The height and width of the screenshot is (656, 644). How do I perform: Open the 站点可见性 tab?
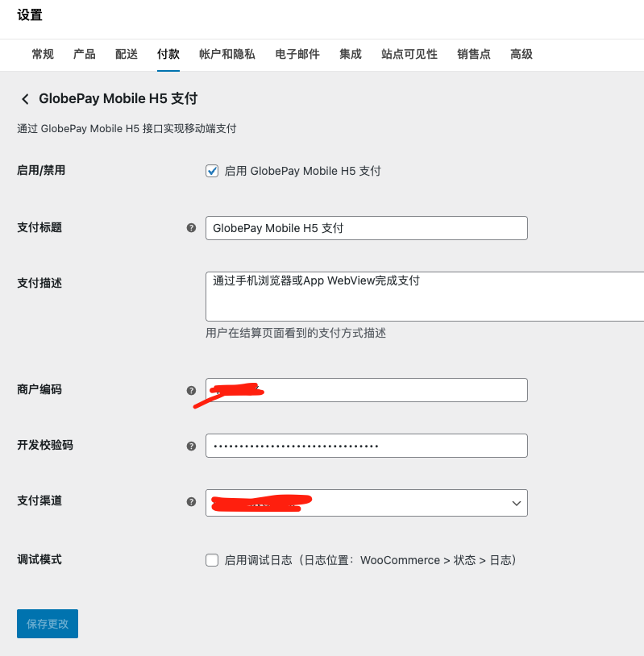pos(409,55)
